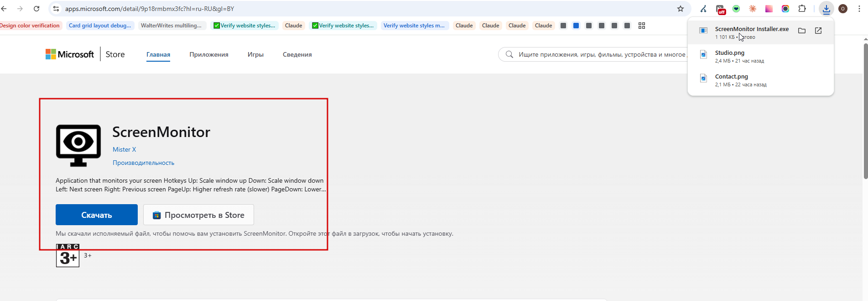Open ScreenMonitor Installer.exe with external-link icon
Image resolution: width=868 pixels, height=301 pixels.
pyautogui.click(x=818, y=31)
